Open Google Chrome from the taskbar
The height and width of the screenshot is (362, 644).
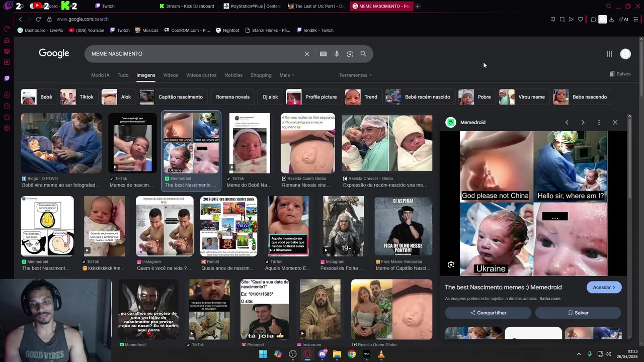tap(352, 354)
